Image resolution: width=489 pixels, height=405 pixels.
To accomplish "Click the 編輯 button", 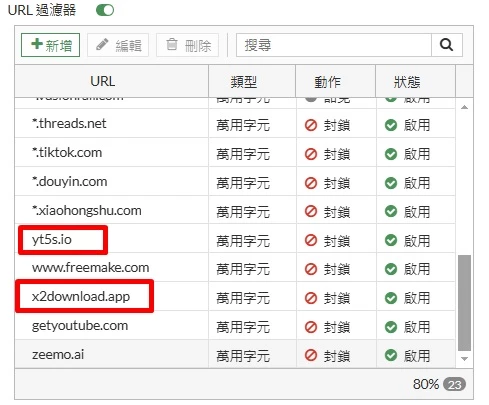I will tap(118, 45).
